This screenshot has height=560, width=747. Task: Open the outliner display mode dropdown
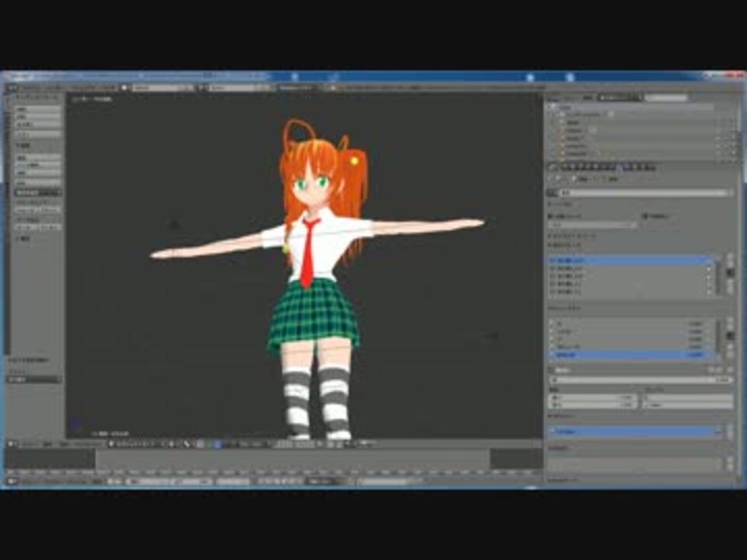(619, 98)
